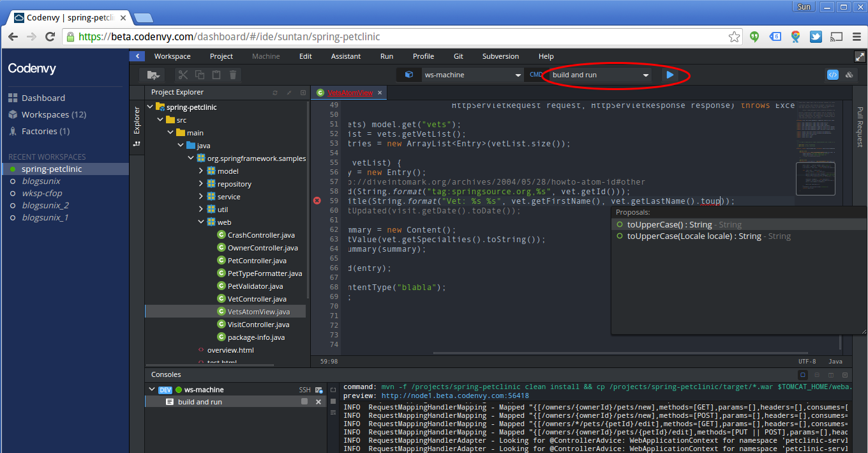The width and height of the screenshot is (868, 453).
Task: Expand the model package
Action: pos(201,171)
